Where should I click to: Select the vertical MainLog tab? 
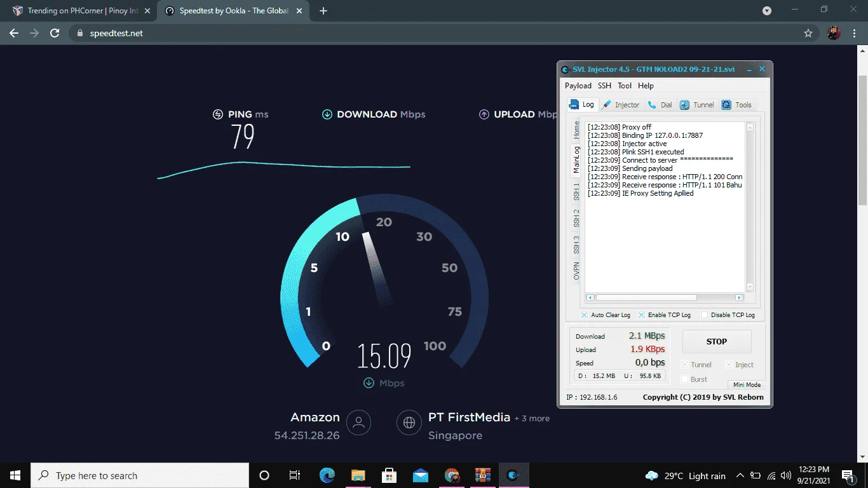[576, 160]
